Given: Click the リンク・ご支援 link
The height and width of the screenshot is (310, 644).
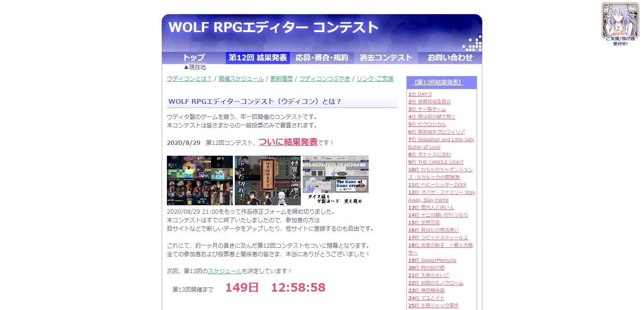Looking at the screenshot, I should coord(375,79).
